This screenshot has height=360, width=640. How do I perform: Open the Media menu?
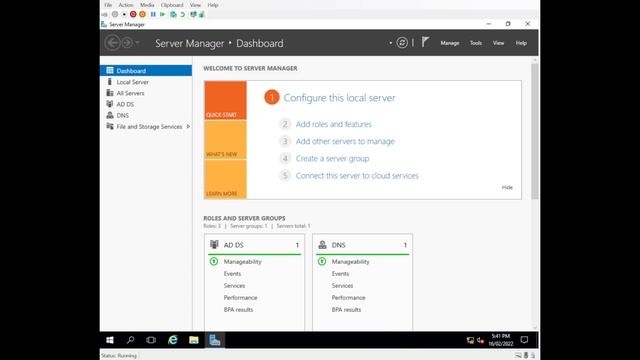147,5
